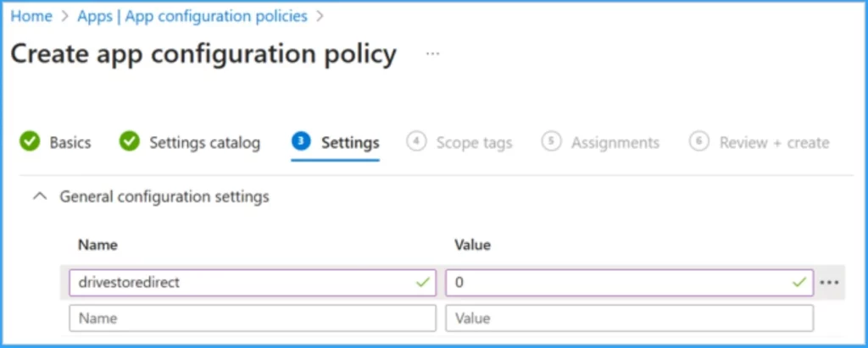Open Apps | App configuration policies breadcrumb
Viewport: 868px width, 348px height.
point(192,16)
